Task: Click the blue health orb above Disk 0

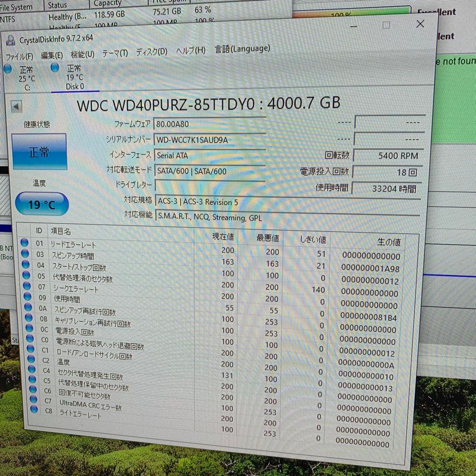Action: [55, 67]
